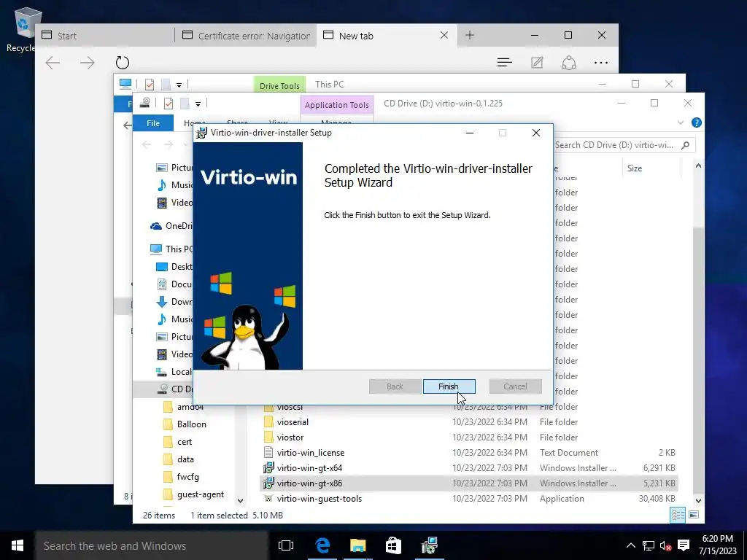
Task: Open the Edge Hub icon in toolbar
Action: click(x=505, y=63)
